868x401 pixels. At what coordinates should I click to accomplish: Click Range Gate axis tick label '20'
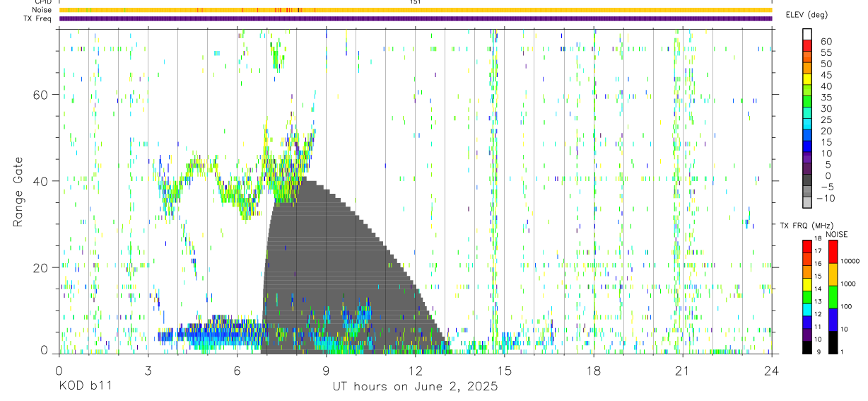tap(42, 267)
